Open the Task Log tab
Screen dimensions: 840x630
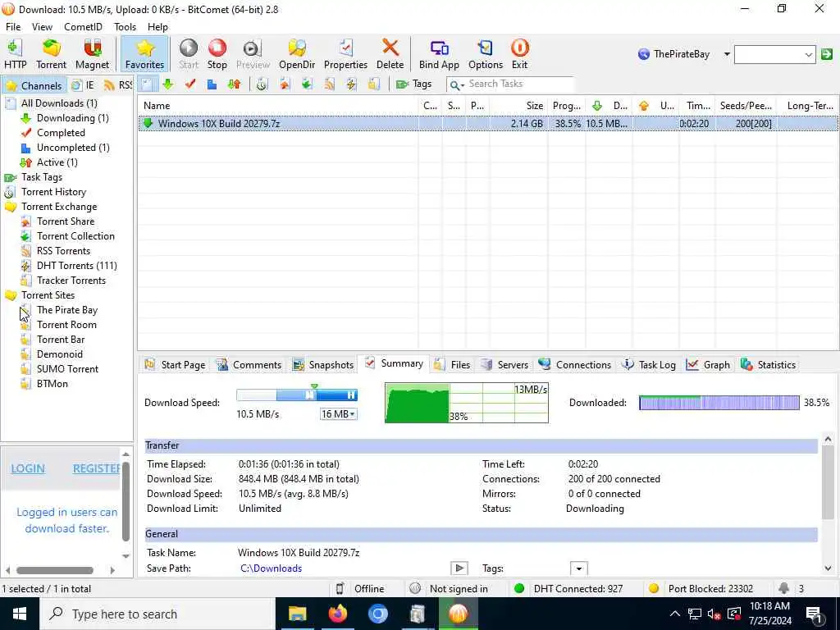649,365
